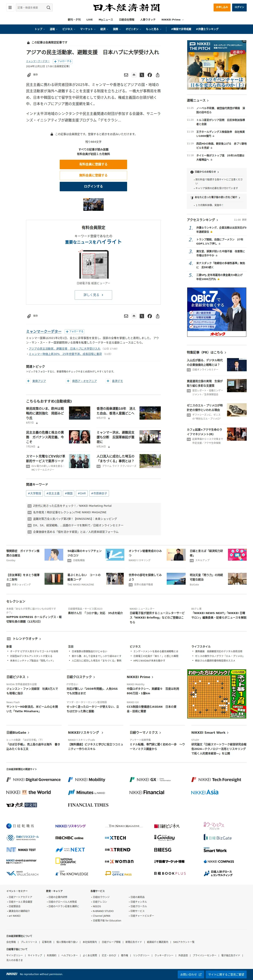Click the orange お申し込み button
The image size is (253, 980).
pyautogui.click(x=222, y=7)
